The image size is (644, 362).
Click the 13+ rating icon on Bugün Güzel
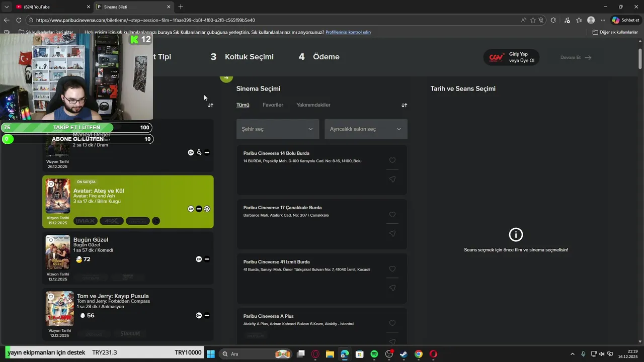199,259
